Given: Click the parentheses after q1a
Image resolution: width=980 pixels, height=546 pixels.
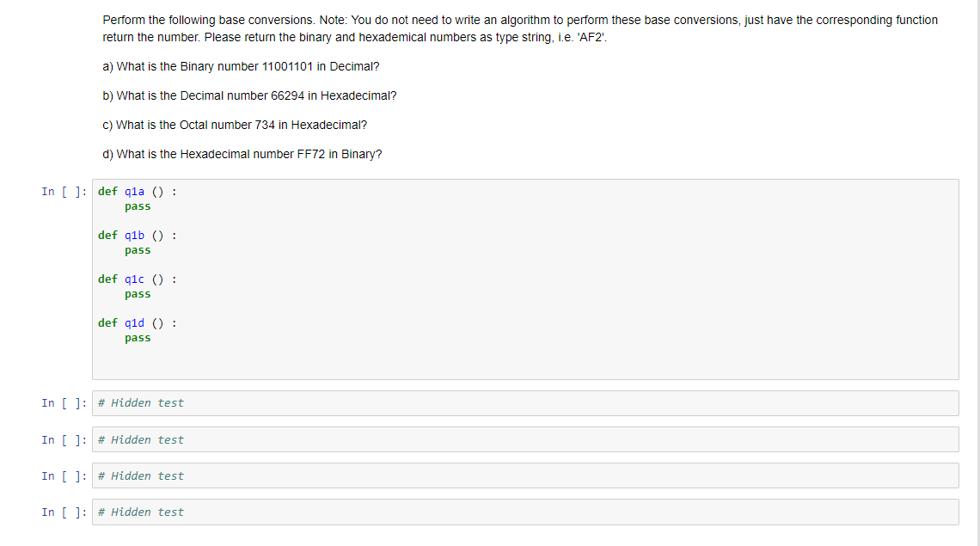Looking at the screenshot, I should click(x=158, y=191).
